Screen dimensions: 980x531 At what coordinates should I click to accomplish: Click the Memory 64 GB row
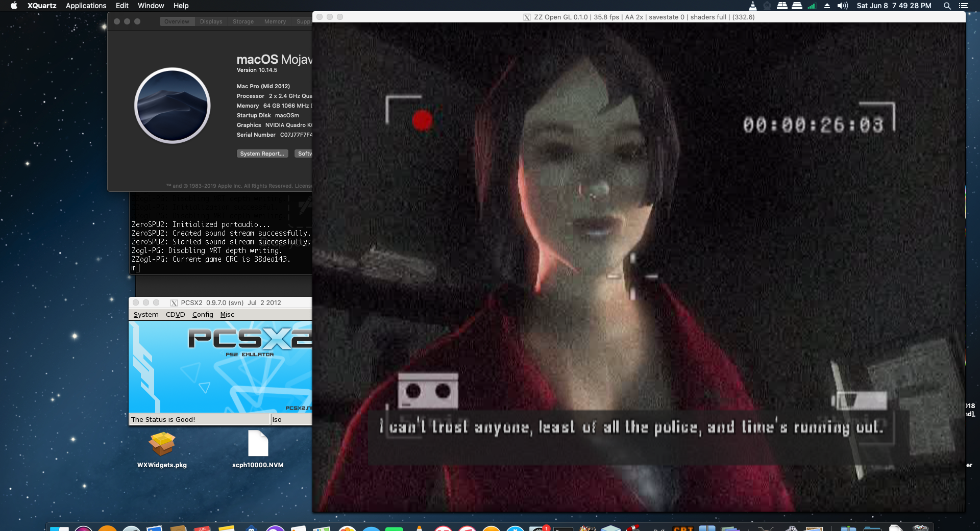point(274,106)
